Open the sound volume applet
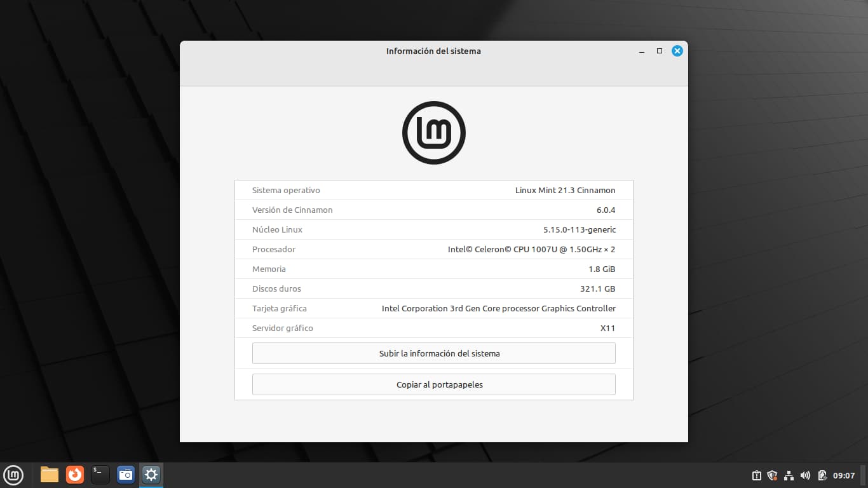 (806, 475)
